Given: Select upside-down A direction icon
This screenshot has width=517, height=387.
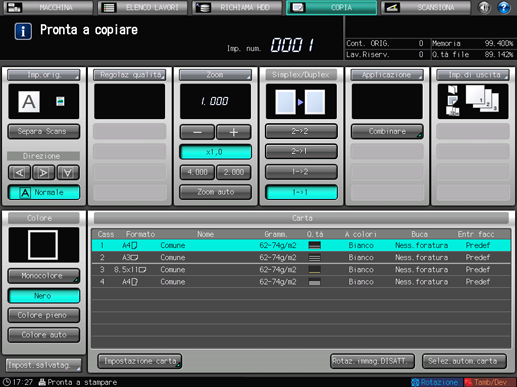Looking at the screenshot, I should click(x=68, y=172).
